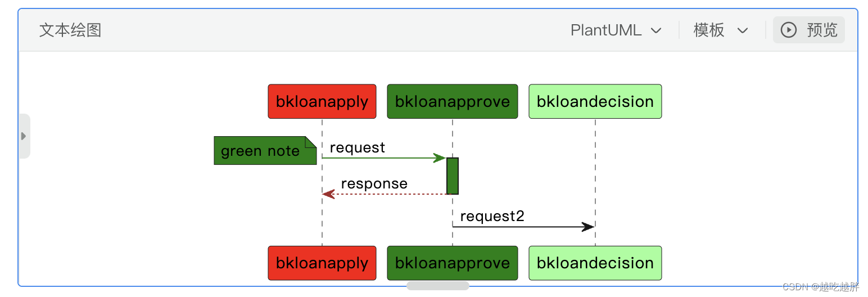Click the green activation bar
This screenshot has height=297, width=868.
click(453, 175)
